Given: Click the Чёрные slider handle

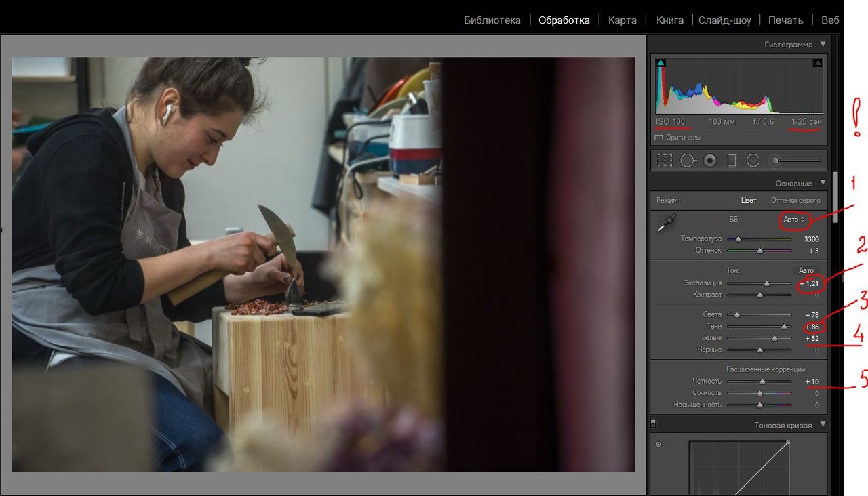Looking at the screenshot, I should pos(759,350).
